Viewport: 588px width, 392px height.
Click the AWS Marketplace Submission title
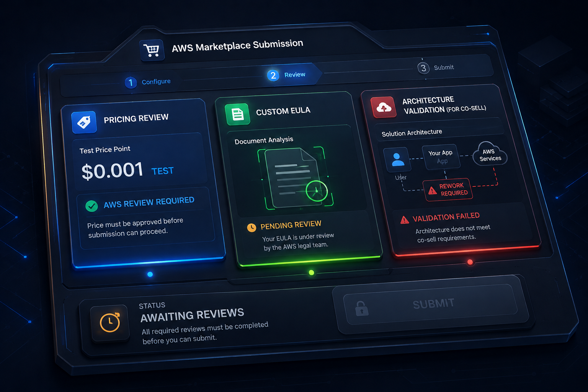(x=237, y=46)
